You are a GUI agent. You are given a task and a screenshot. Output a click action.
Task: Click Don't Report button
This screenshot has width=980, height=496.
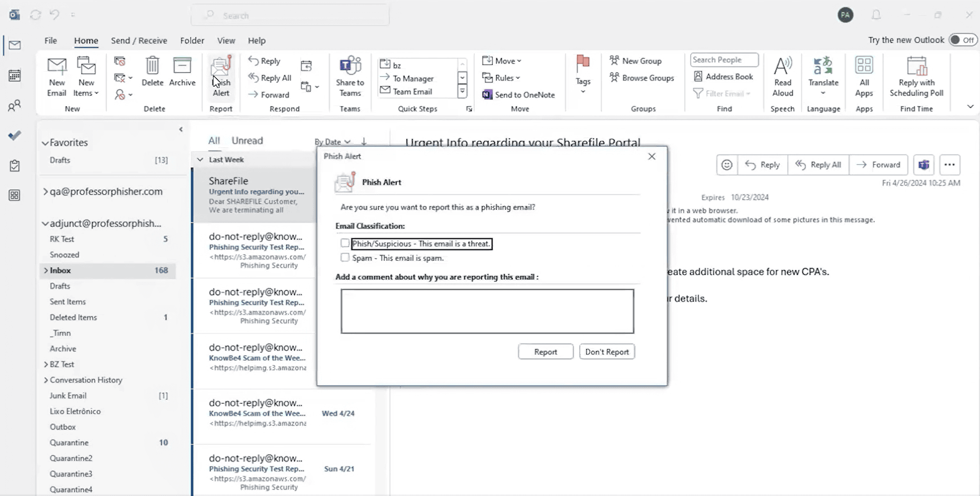[x=607, y=351]
